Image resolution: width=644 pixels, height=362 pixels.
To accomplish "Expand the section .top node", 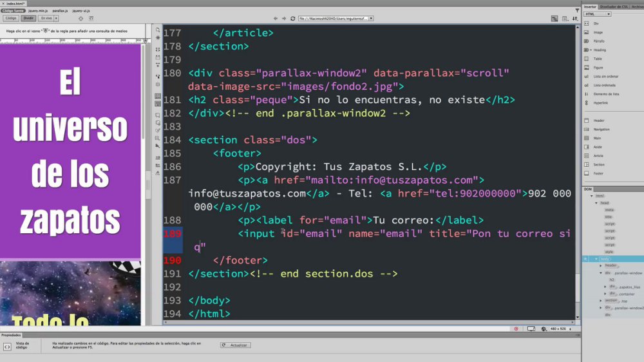I will 601,301.
